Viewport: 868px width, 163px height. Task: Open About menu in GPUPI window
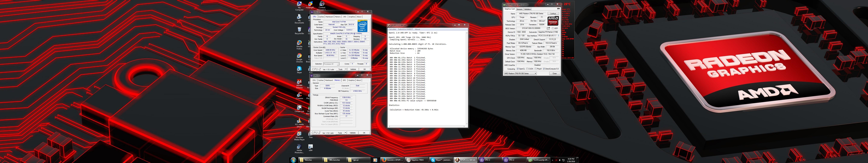[417, 29]
